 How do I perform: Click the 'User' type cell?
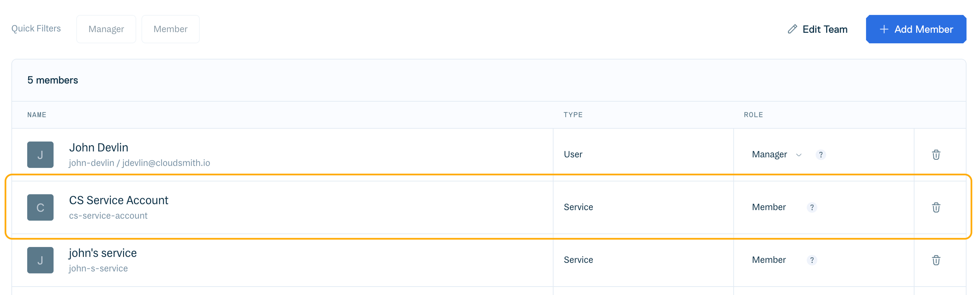573,154
